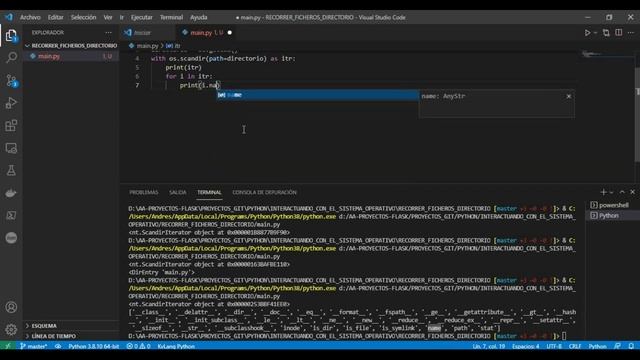Open Run and Debug view icon
The width and height of the screenshot is (640, 360).
coord(11,103)
